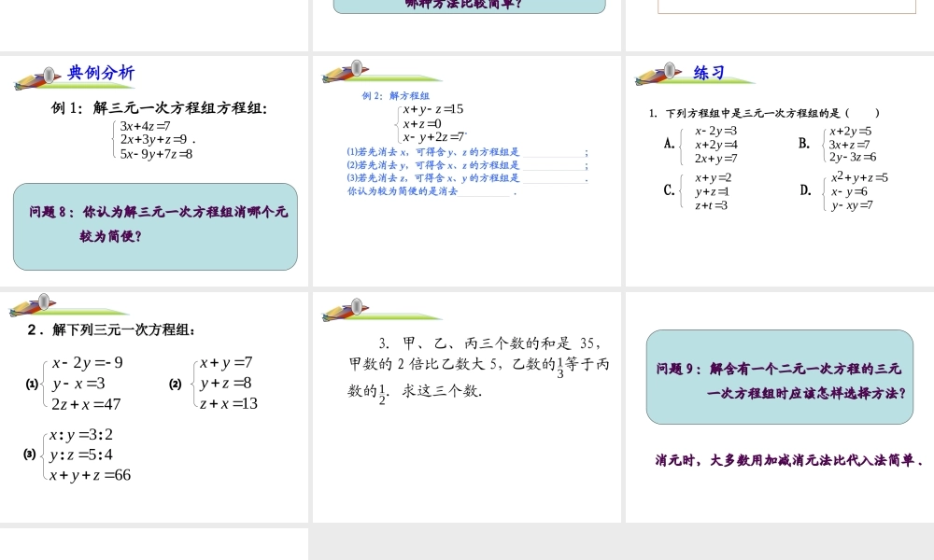Screen dimensions: 934x560
Task: Click the blank after 若先消去 x
Action: [x=553, y=152]
